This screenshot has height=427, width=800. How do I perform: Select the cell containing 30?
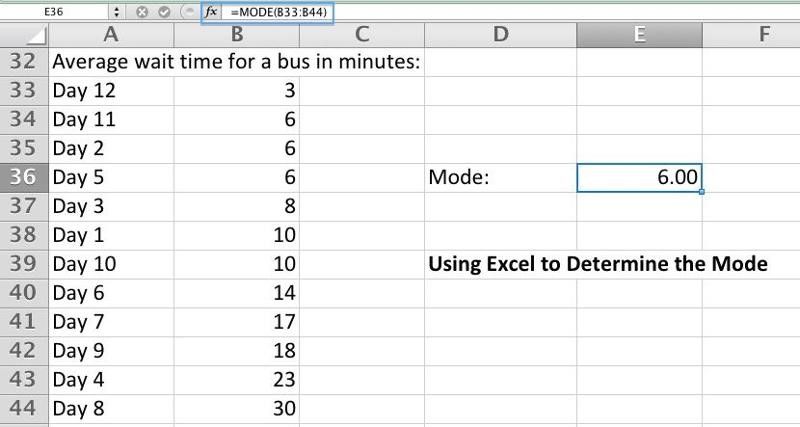click(x=236, y=410)
